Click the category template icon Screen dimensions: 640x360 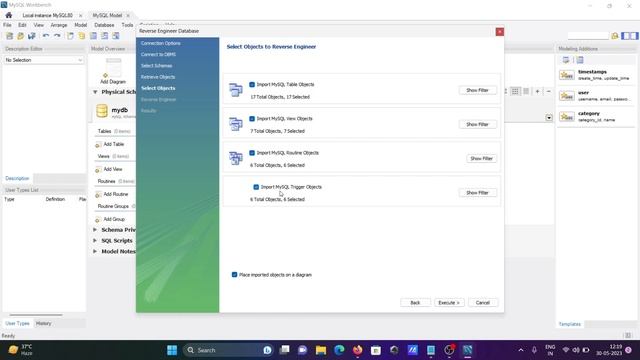coord(567,117)
